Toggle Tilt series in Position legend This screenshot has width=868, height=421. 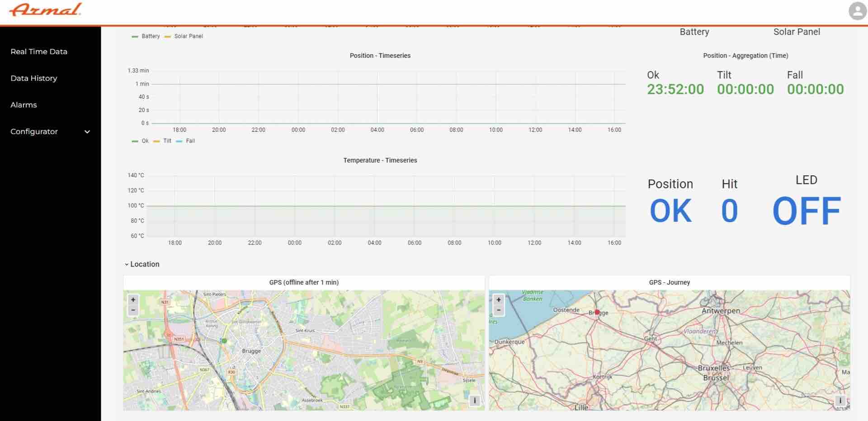[x=167, y=141]
